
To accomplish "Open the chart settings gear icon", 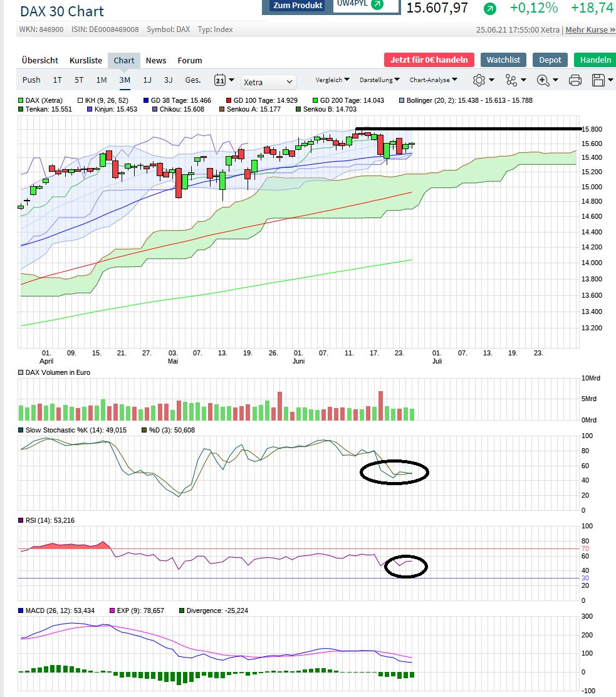I will coord(479,80).
